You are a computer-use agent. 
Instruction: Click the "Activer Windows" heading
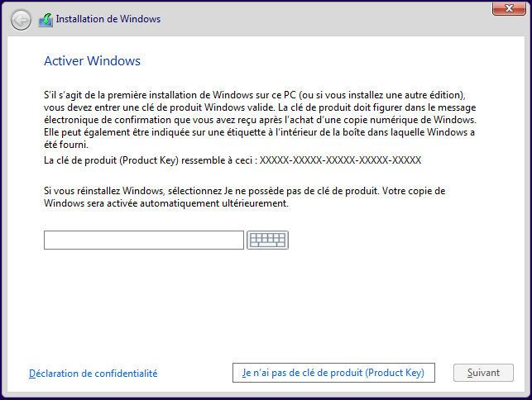(x=92, y=61)
